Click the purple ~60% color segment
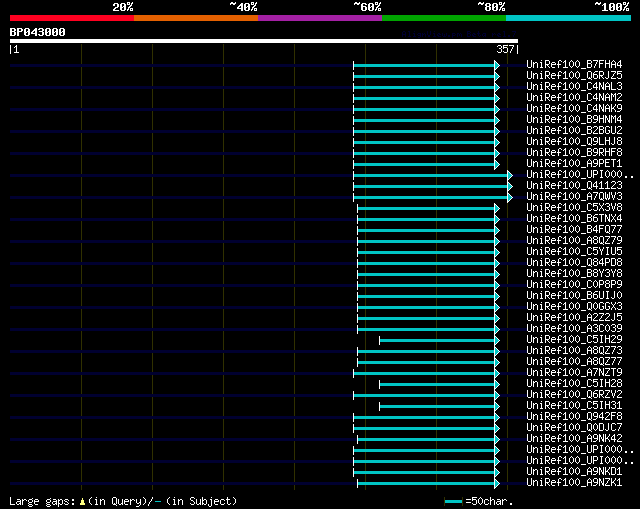 pos(320,18)
